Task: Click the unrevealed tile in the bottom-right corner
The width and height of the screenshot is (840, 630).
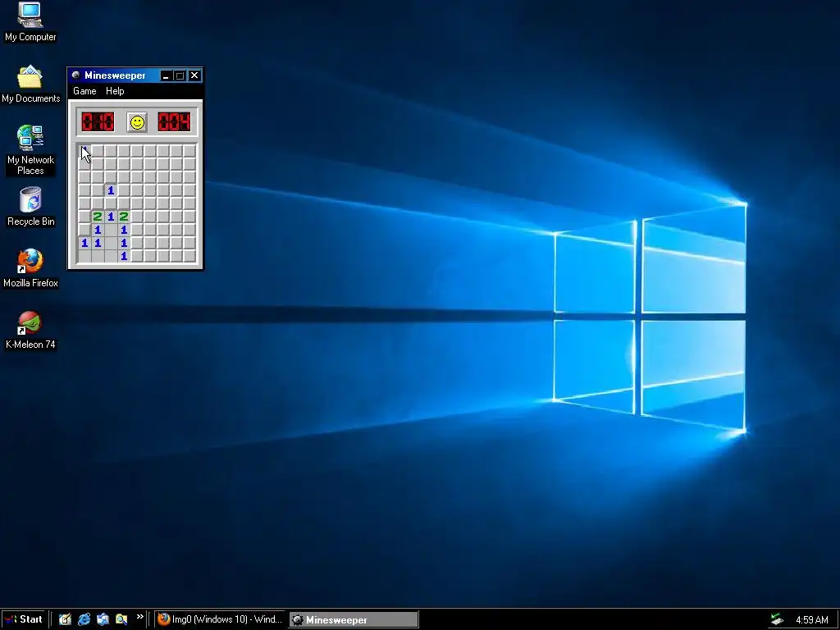Action: (189, 256)
